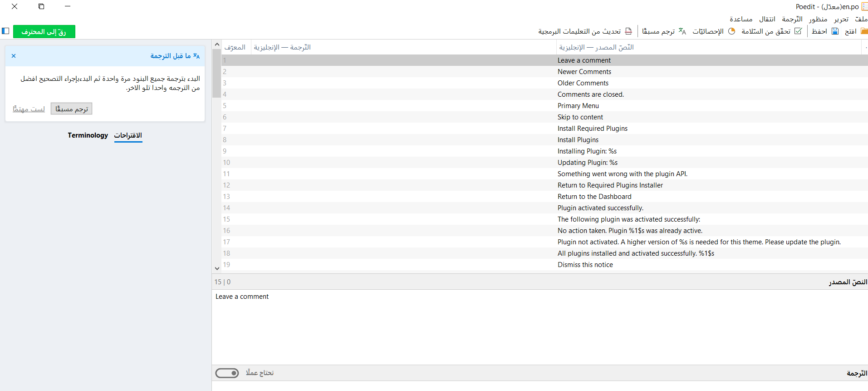
Task: Select the 'Install Plugins' row
Action: point(544,140)
